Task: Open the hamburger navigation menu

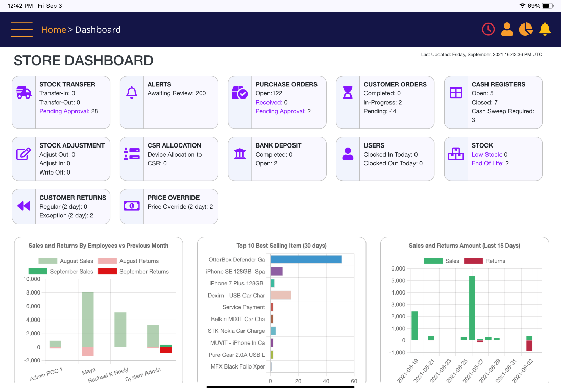Action: point(21,29)
